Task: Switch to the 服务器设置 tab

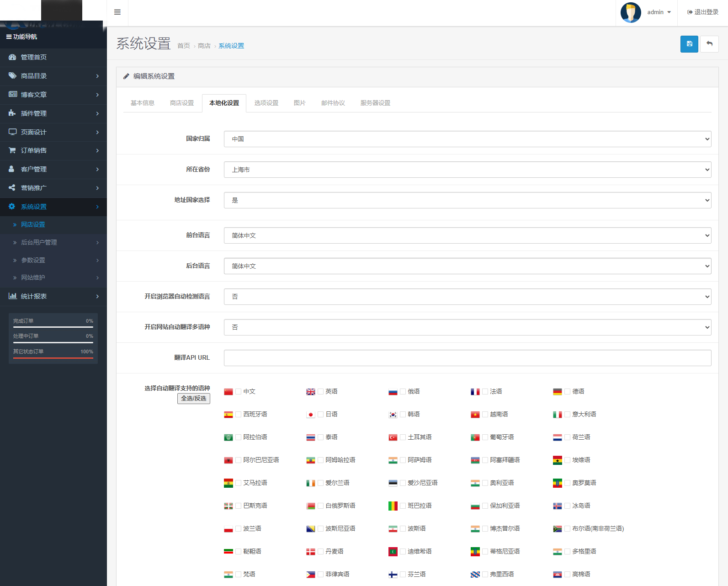Action: coord(375,103)
